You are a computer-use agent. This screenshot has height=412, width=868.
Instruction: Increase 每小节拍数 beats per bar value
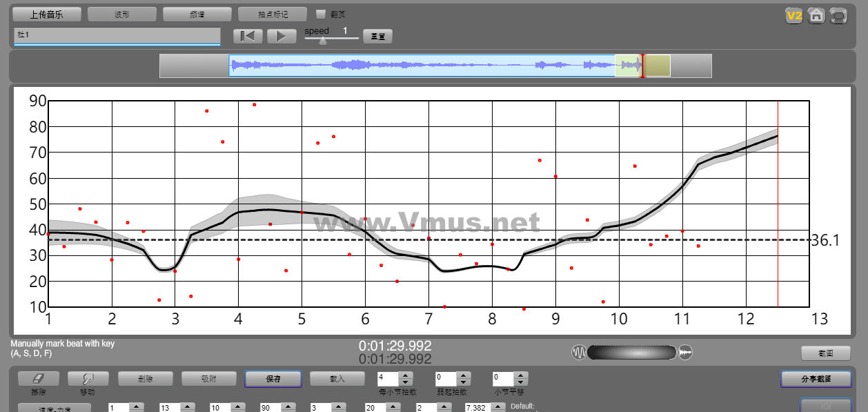coord(406,375)
